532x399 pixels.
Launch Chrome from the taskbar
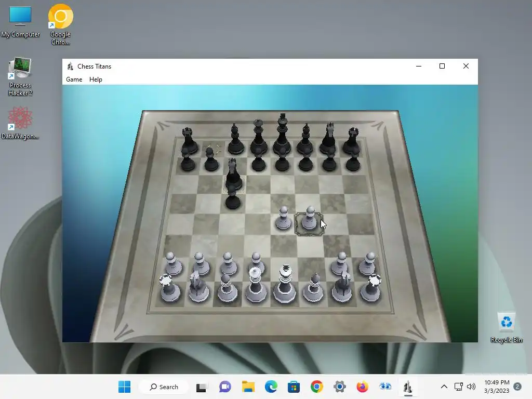316,387
